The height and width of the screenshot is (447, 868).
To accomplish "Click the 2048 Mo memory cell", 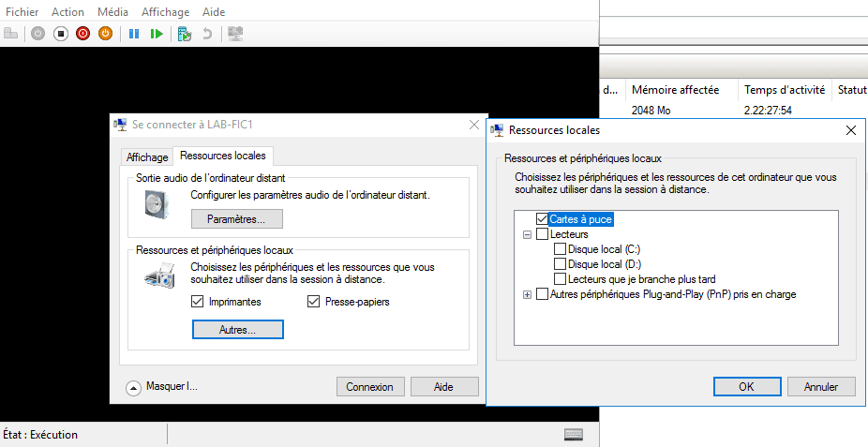I will coord(651,110).
